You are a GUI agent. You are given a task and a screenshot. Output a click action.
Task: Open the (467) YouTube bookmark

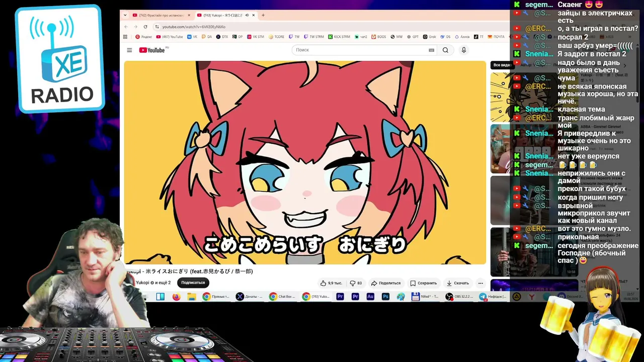coord(170,37)
